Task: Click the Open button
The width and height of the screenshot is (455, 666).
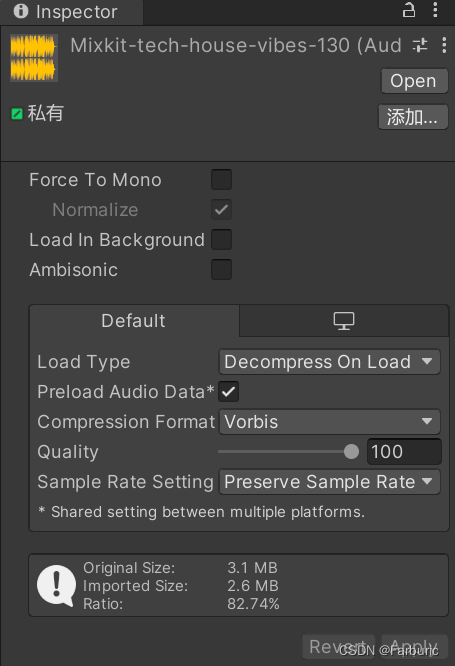Action: (414, 81)
